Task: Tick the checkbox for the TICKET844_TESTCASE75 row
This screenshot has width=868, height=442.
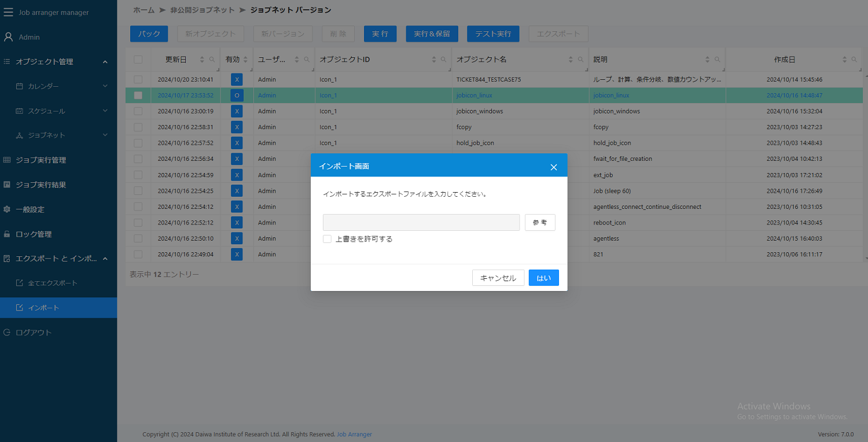Action: click(x=138, y=79)
